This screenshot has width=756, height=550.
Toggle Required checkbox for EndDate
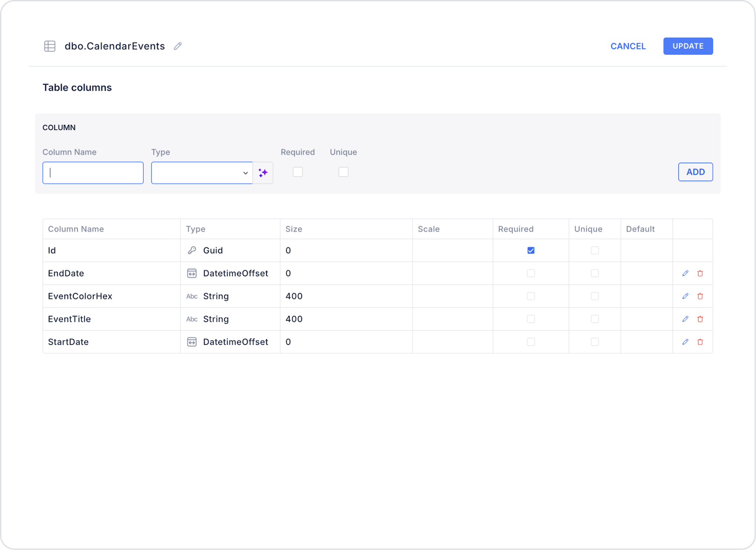tap(531, 273)
